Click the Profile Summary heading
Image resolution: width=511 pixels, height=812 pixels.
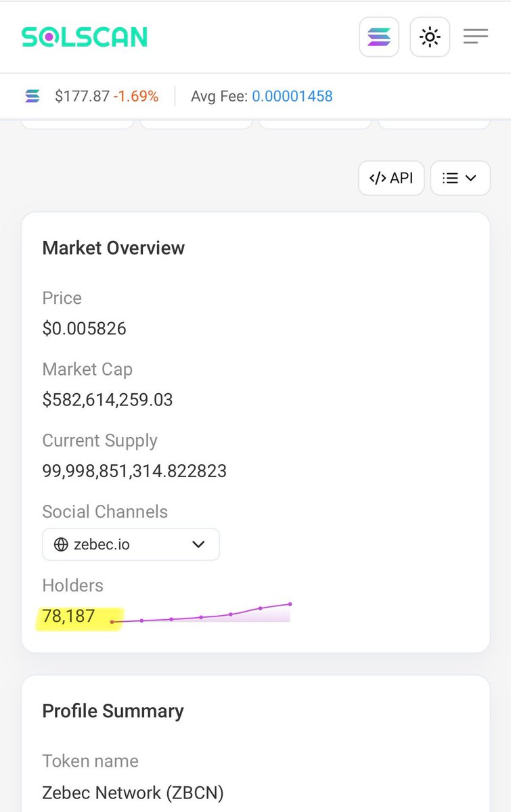(x=113, y=711)
